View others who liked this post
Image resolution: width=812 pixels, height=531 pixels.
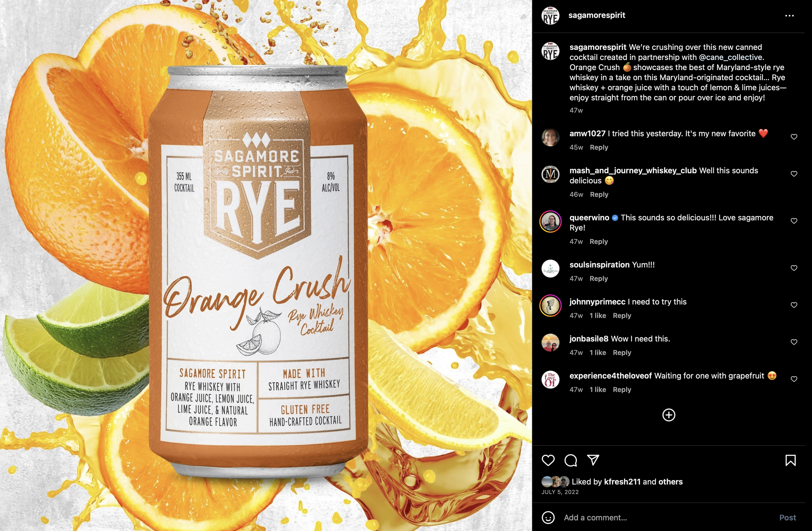(670, 482)
